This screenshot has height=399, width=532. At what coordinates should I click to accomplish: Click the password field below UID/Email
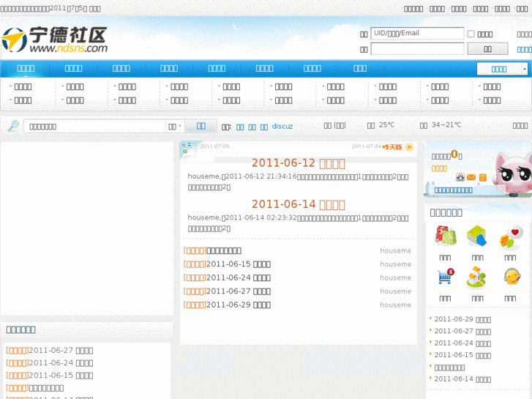tap(417, 48)
